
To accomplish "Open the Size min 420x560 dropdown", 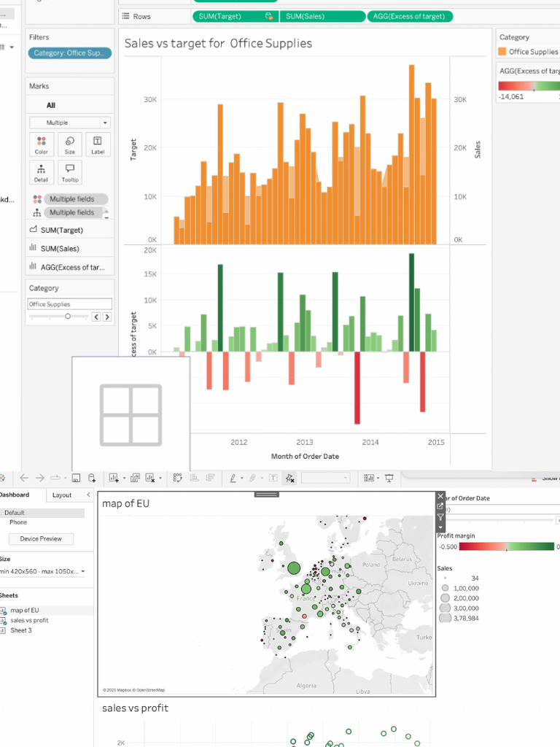I will (x=42, y=571).
